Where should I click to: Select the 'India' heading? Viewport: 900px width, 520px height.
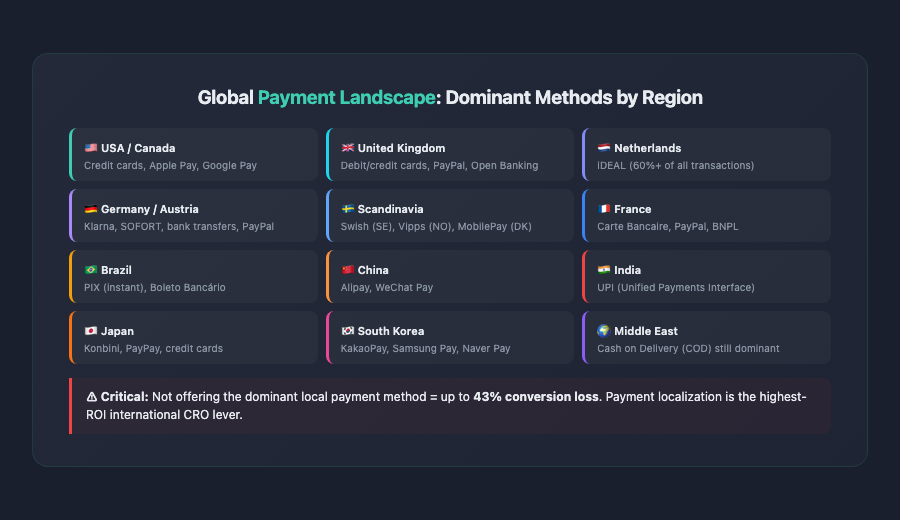(627, 270)
